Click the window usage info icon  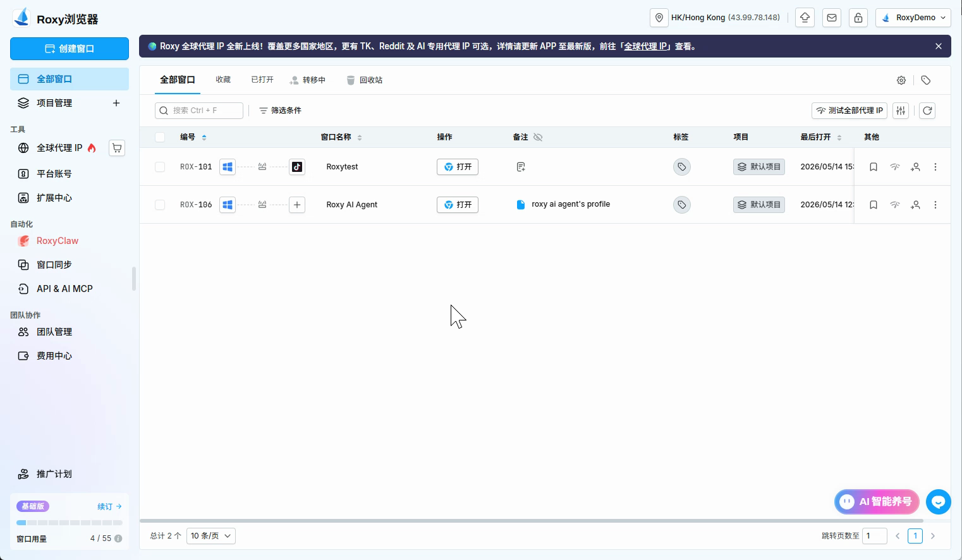click(118, 539)
